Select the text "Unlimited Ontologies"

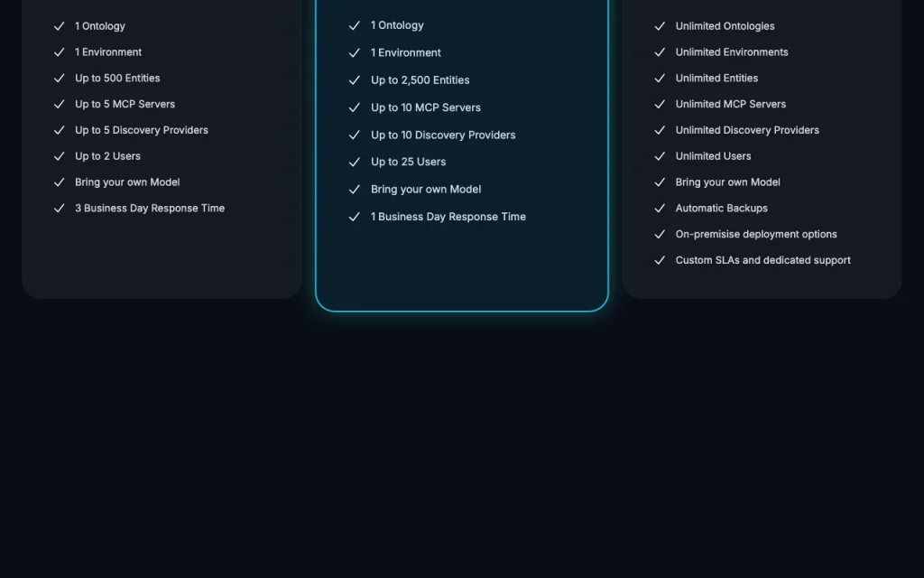[x=725, y=26]
